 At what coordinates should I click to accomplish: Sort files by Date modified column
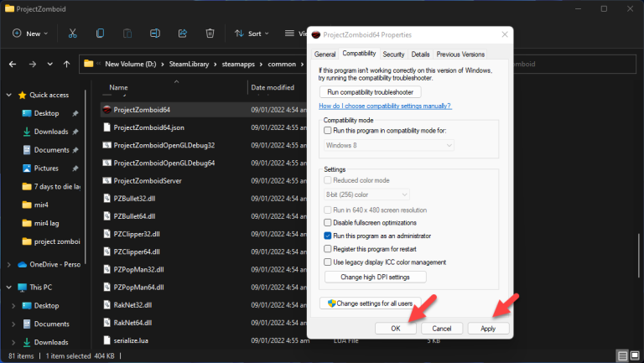point(273,87)
